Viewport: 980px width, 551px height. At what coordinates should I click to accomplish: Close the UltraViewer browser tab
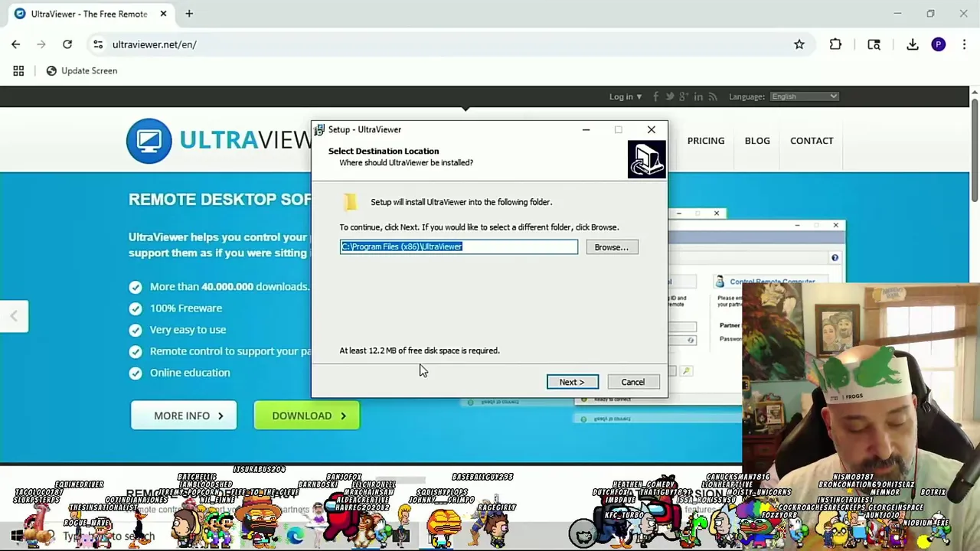163,14
